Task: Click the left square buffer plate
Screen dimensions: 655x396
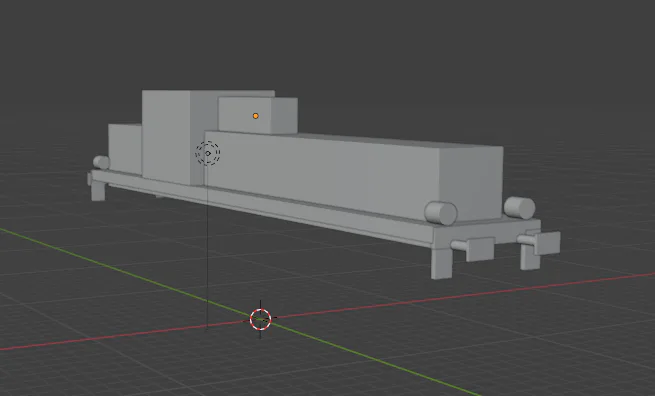Action: (480, 249)
